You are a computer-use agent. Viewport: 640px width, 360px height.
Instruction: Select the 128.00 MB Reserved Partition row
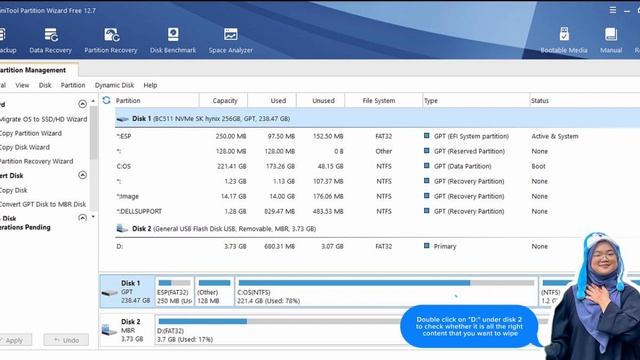[x=377, y=151]
